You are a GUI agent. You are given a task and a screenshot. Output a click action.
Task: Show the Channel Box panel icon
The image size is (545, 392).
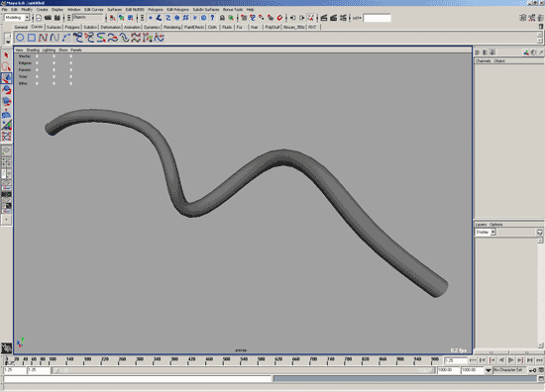tap(541, 18)
